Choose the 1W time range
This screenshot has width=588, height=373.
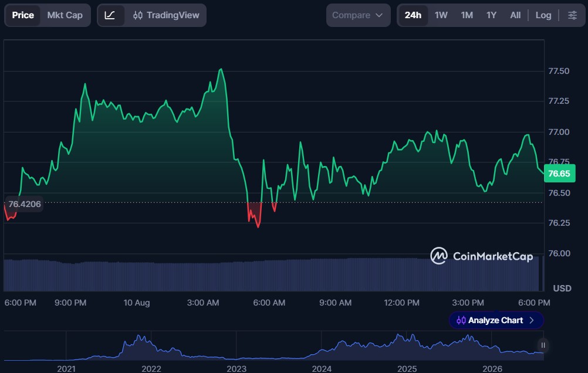pyautogui.click(x=441, y=15)
